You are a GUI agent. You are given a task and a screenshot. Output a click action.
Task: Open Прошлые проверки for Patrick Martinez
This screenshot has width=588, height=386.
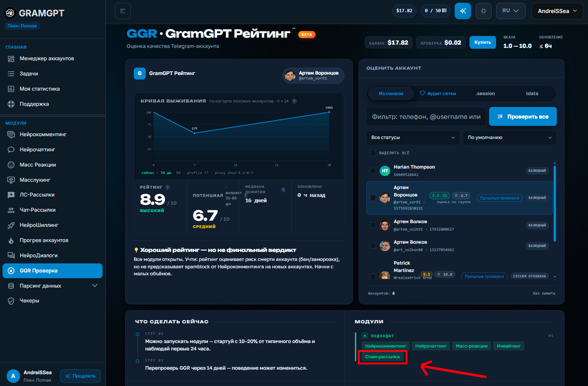click(x=484, y=276)
